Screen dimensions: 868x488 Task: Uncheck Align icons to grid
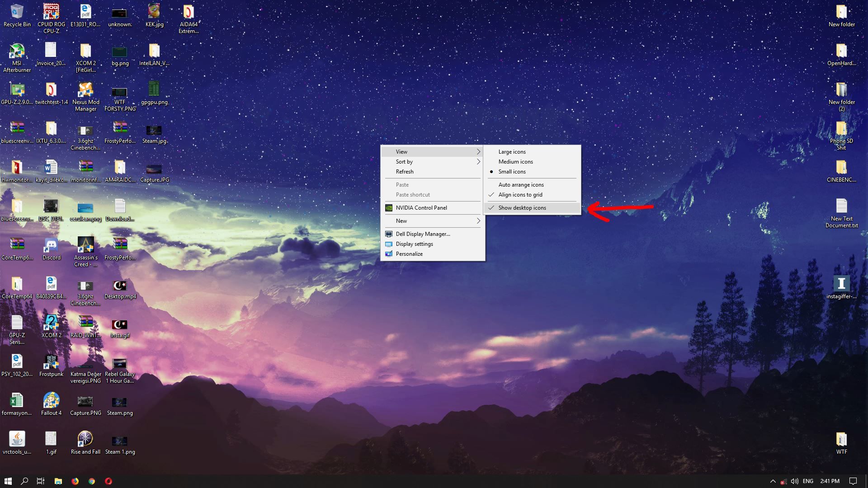pos(520,195)
